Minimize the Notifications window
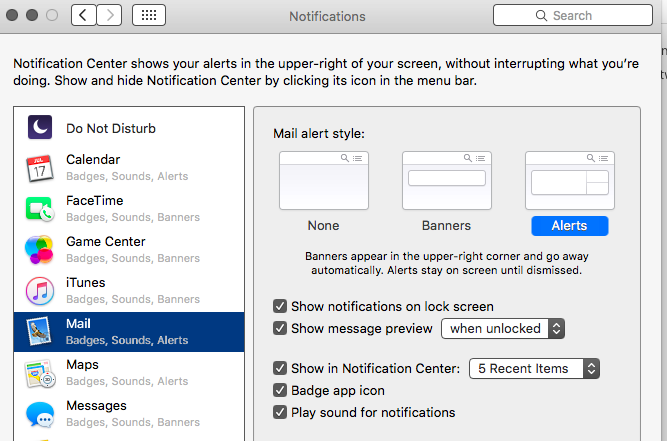667x441 pixels. [32, 15]
